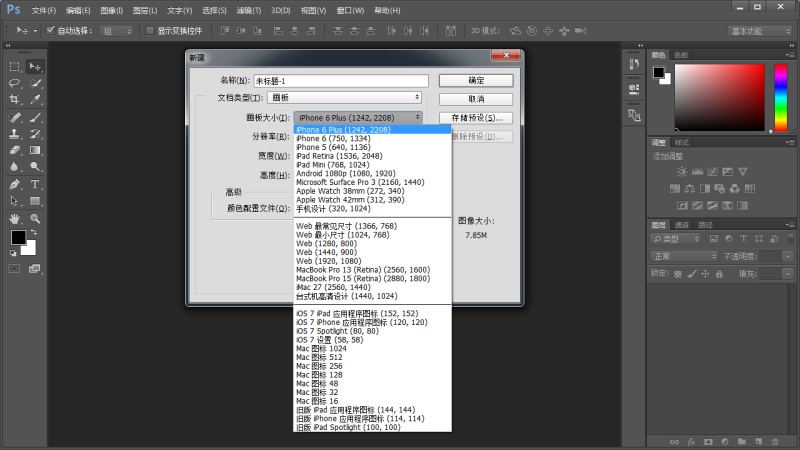Select the Spot Healing Brush tool
Image resolution: width=800 pixels, height=450 pixels.
coord(14,118)
